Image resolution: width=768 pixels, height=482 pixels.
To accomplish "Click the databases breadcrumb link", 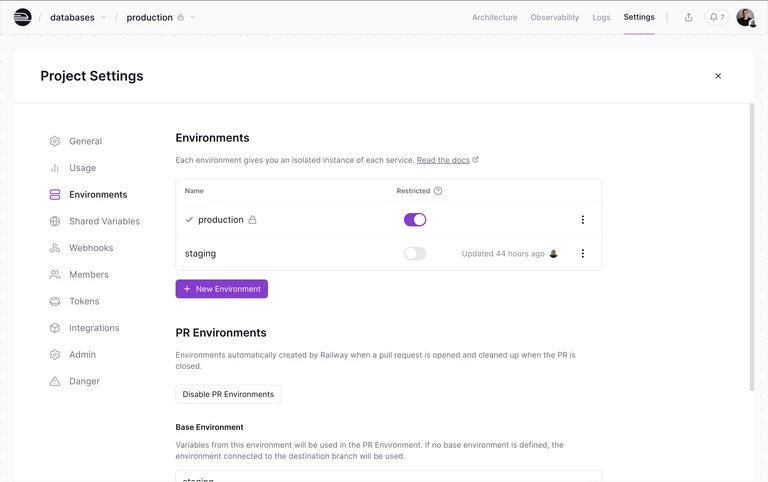I will point(72,18).
